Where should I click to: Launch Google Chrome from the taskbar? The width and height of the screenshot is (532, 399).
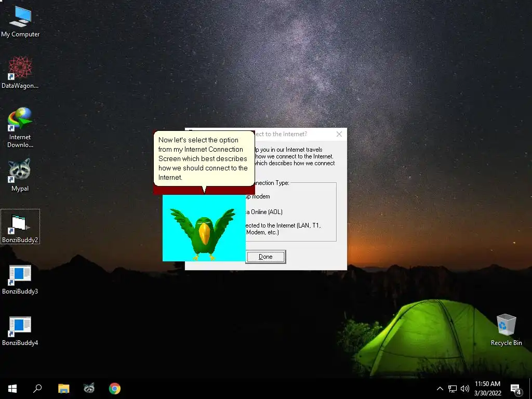[x=115, y=389]
